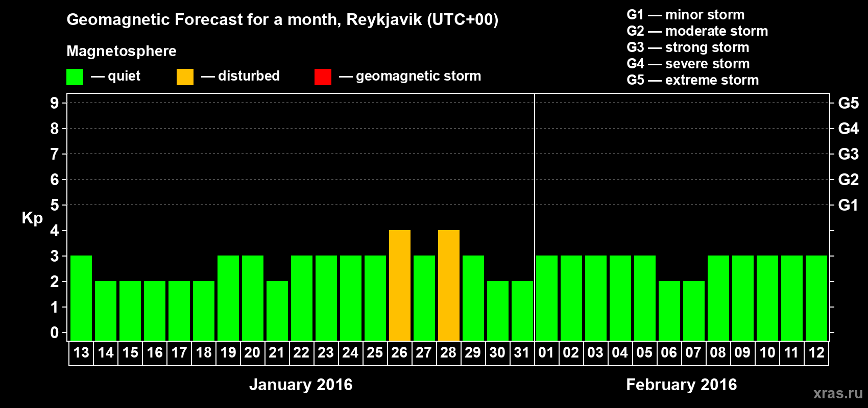868x408 pixels.
Task: Click date label 19 on the axis
Action: pos(228,352)
